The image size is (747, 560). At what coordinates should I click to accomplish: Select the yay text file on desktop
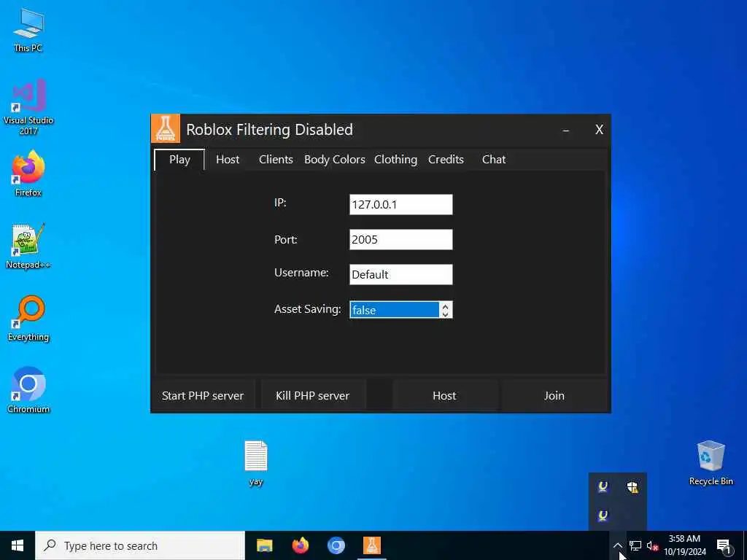256,463
